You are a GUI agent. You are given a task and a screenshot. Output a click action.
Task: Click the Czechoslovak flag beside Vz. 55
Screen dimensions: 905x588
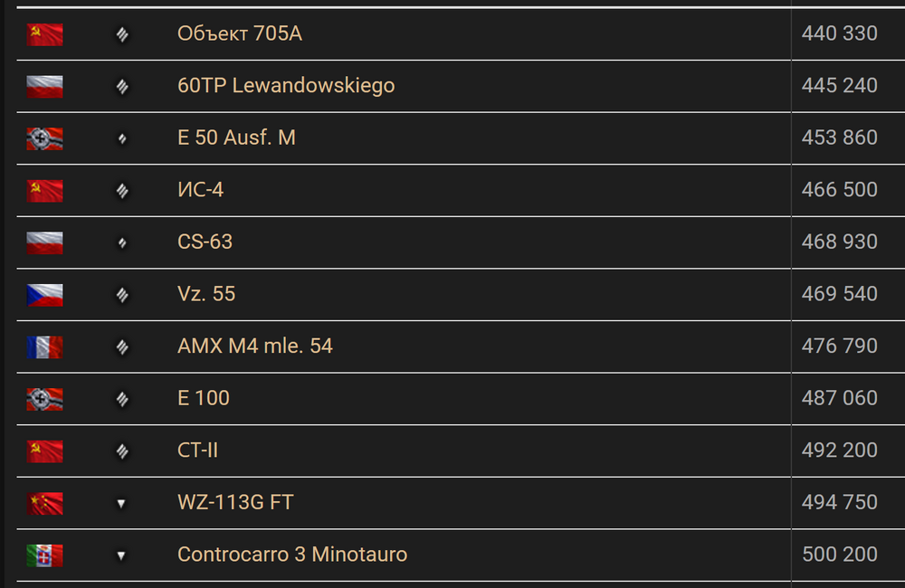[44, 295]
